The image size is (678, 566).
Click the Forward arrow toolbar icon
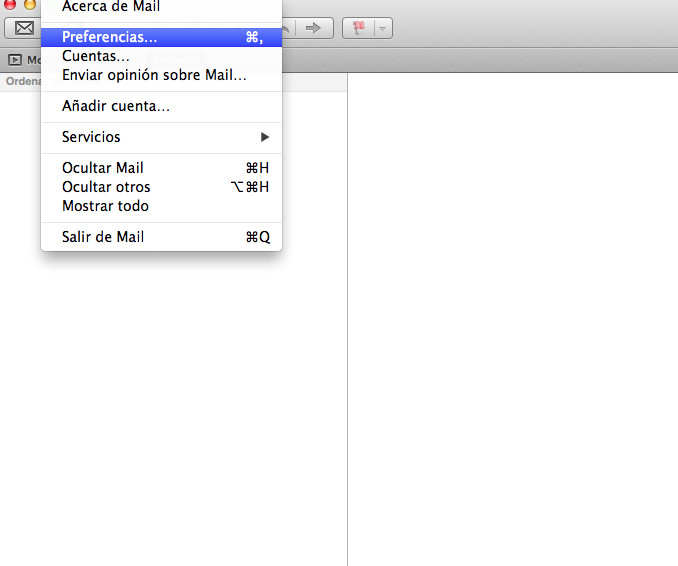click(314, 28)
